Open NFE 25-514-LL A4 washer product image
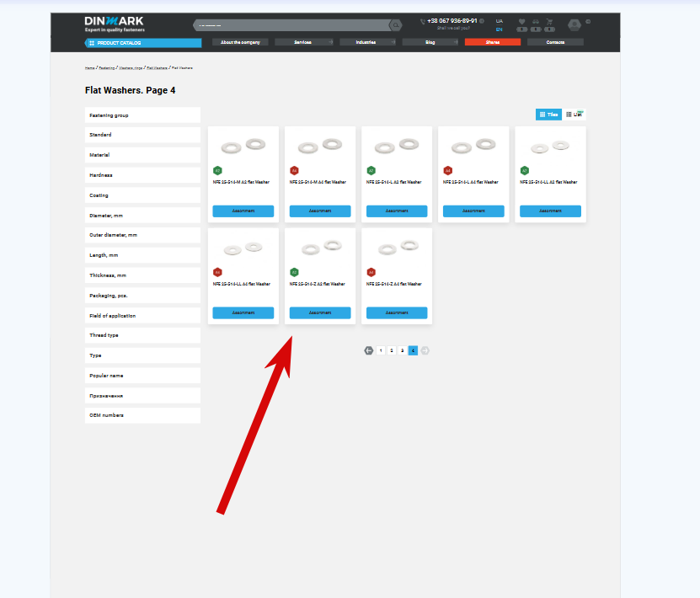 (243, 248)
